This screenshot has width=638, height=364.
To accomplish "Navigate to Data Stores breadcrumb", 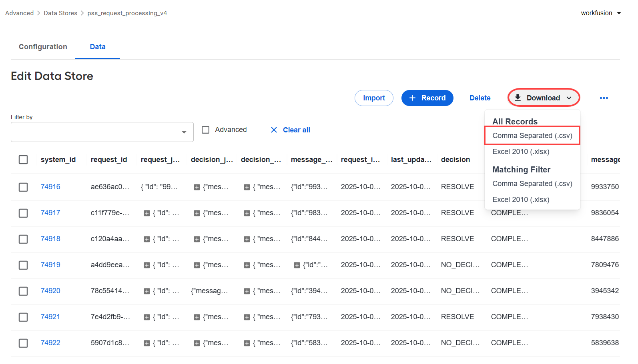I will pos(60,13).
